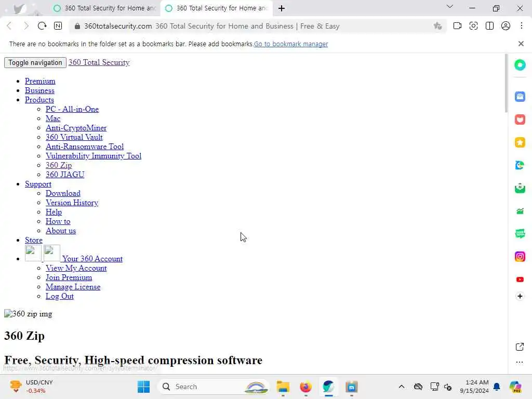Open the 360 Zip link
532x399 pixels.
click(x=59, y=165)
